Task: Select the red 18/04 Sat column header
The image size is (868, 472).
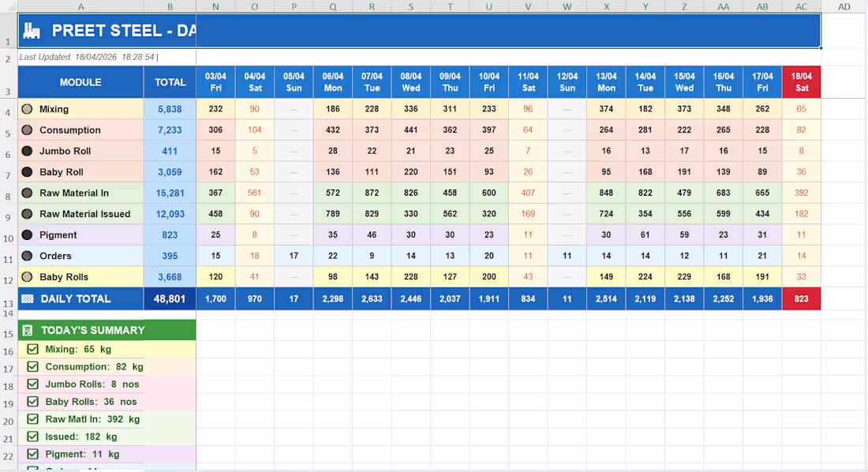Action: pos(801,81)
